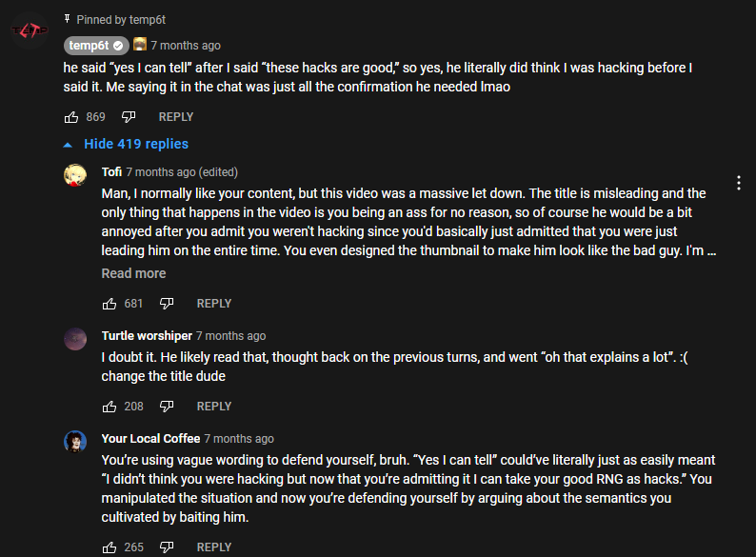This screenshot has height=557, width=756.
Task: Like Tofi's reply comment
Action: coord(109,304)
